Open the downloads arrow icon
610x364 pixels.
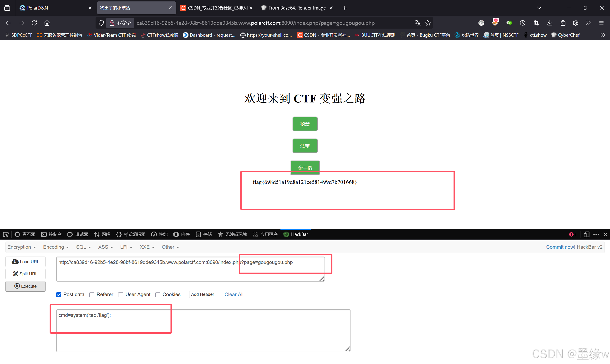pos(550,23)
